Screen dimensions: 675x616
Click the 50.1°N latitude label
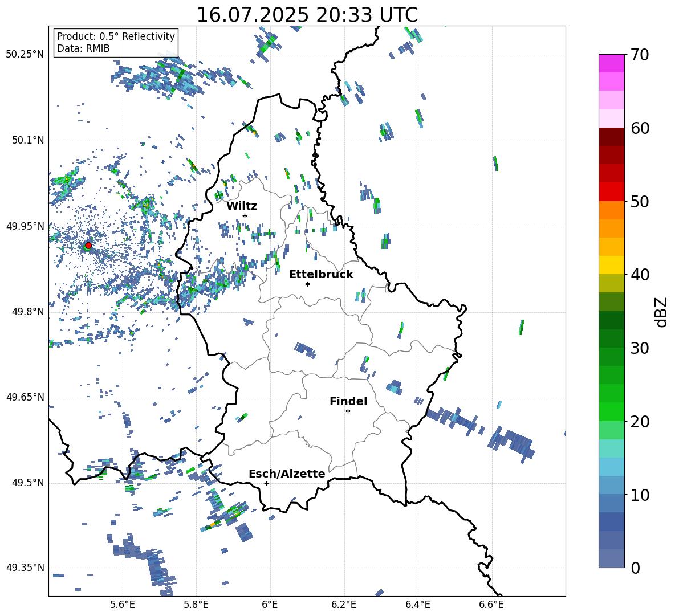point(28,141)
